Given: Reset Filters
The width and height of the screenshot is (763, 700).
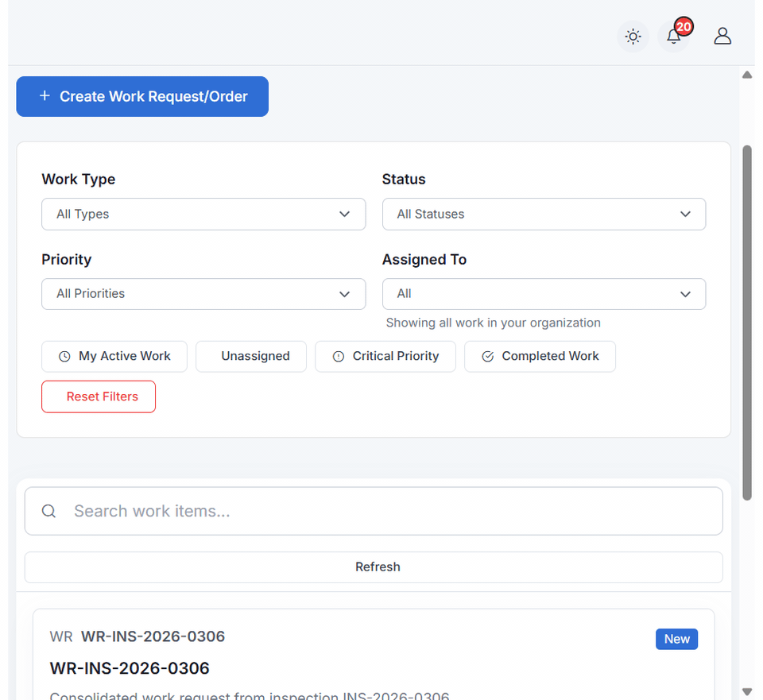Looking at the screenshot, I should [x=99, y=397].
